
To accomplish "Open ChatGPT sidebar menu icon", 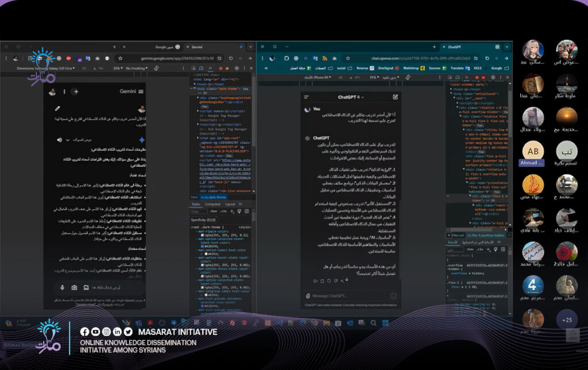I will pyautogui.click(x=307, y=98).
